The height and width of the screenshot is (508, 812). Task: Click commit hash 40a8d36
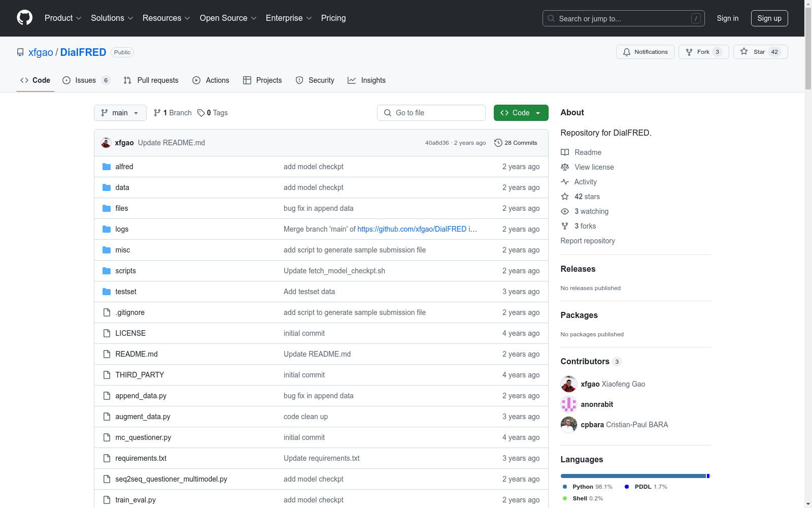[x=437, y=143]
